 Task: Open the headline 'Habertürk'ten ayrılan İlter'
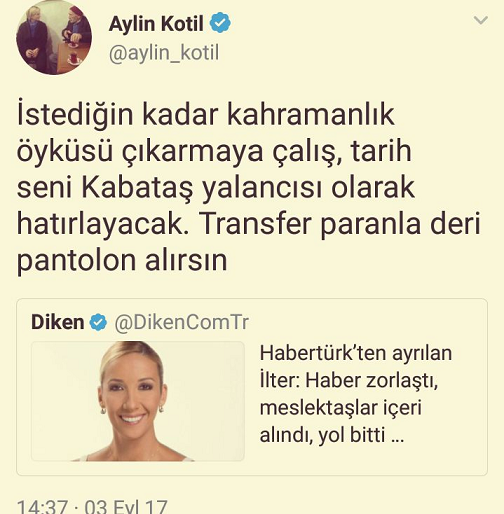click(x=356, y=367)
